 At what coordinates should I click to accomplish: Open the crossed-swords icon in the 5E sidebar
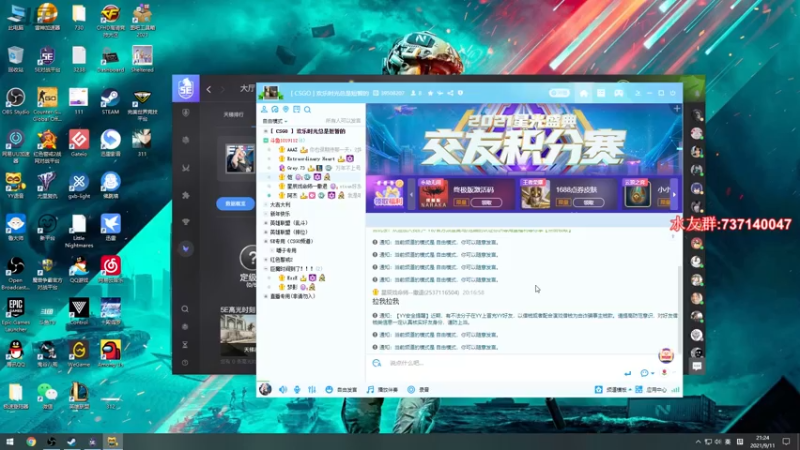(x=186, y=168)
